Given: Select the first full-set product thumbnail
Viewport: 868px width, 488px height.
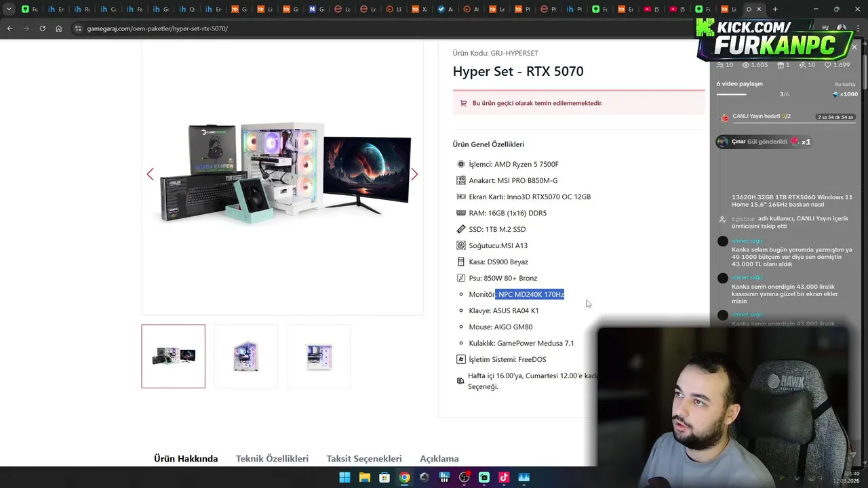Looking at the screenshot, I should click(x=173, y=356).
